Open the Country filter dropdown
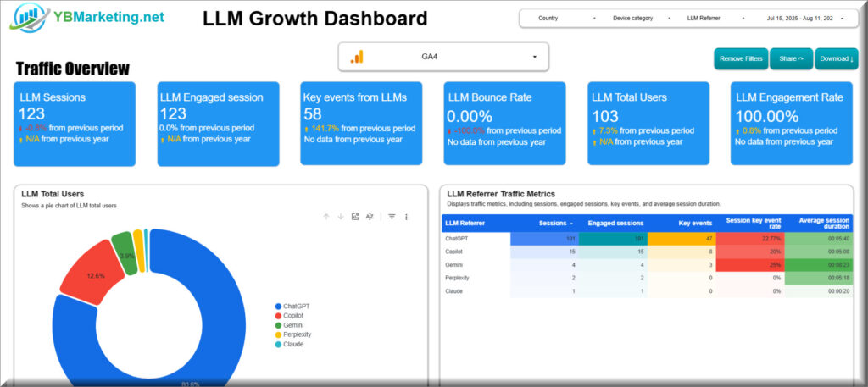The image size is (868, 387). [x=567, y=19]
